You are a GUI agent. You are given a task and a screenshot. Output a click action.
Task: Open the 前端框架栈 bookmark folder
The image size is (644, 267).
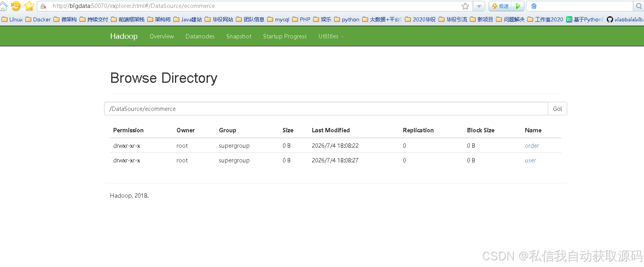(x=128, y=19)
